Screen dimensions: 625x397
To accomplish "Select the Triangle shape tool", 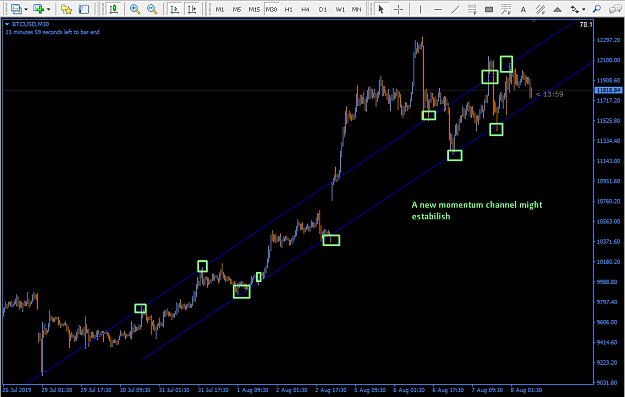I will pos(558,9).
